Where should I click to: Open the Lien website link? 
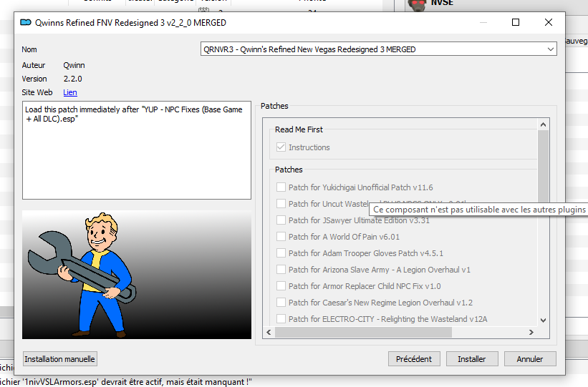69,92
